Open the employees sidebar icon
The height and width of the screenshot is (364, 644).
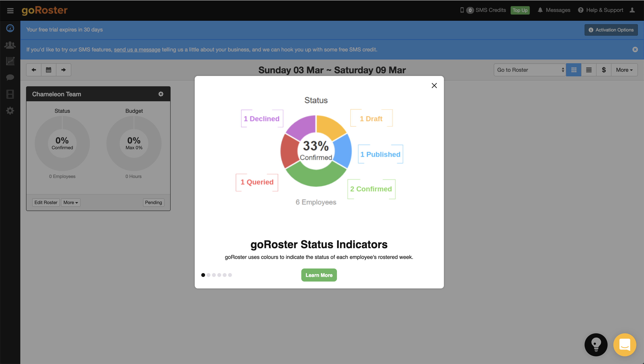(10, 45)
